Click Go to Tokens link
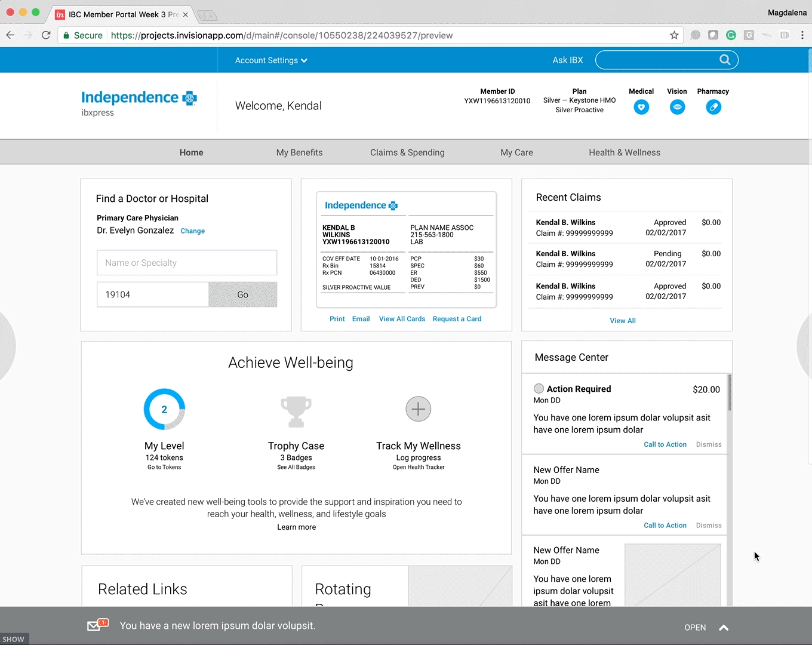The width and height of the screenshot is (812, 645). click(x=164, y=467)
